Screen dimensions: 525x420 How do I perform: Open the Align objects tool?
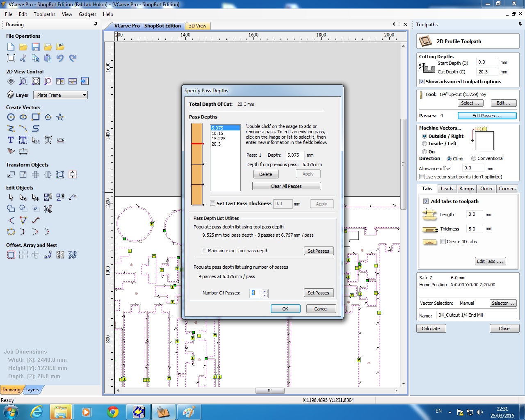pos(73,175)
